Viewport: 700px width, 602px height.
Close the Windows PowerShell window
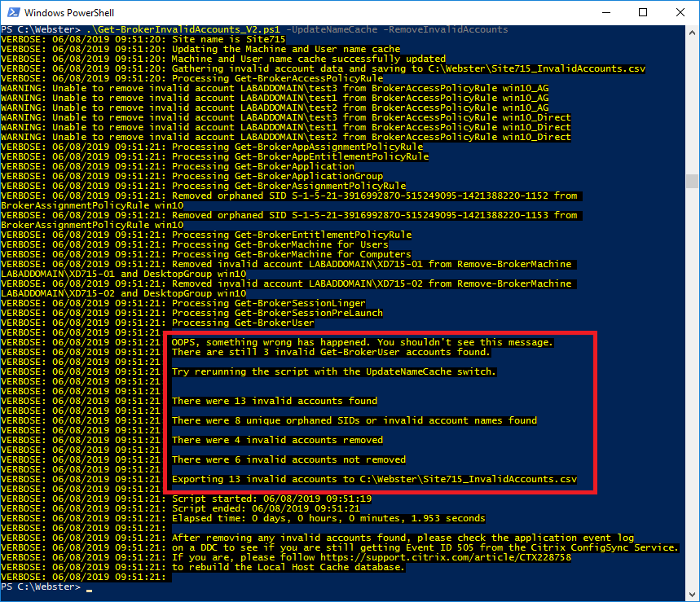(680, 13)
